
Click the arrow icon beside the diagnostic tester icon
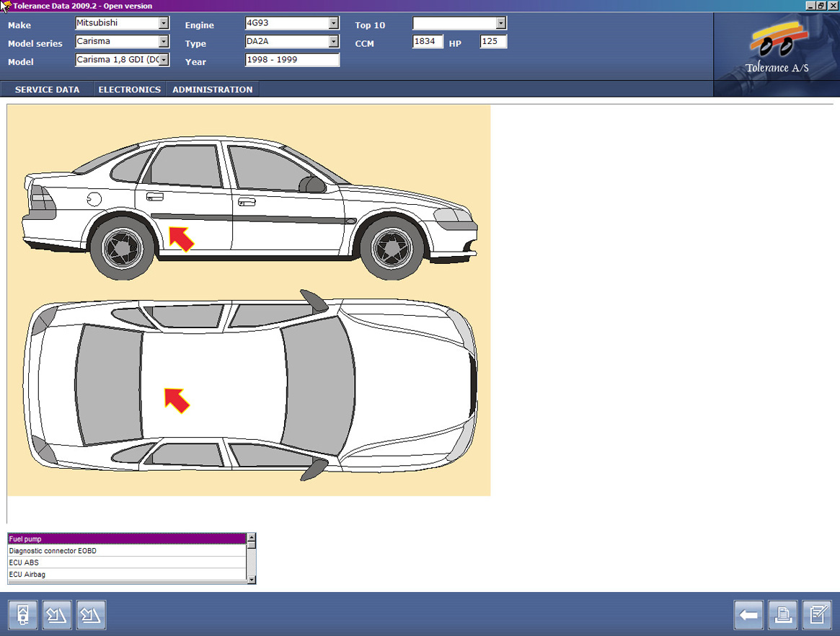[x=57, y=615]
